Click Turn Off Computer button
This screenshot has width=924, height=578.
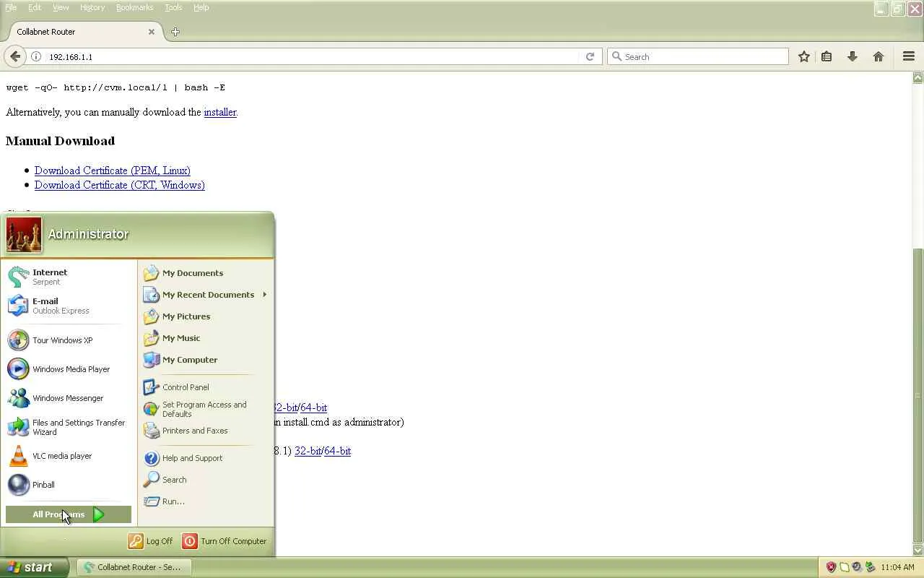tap(225, 541)
